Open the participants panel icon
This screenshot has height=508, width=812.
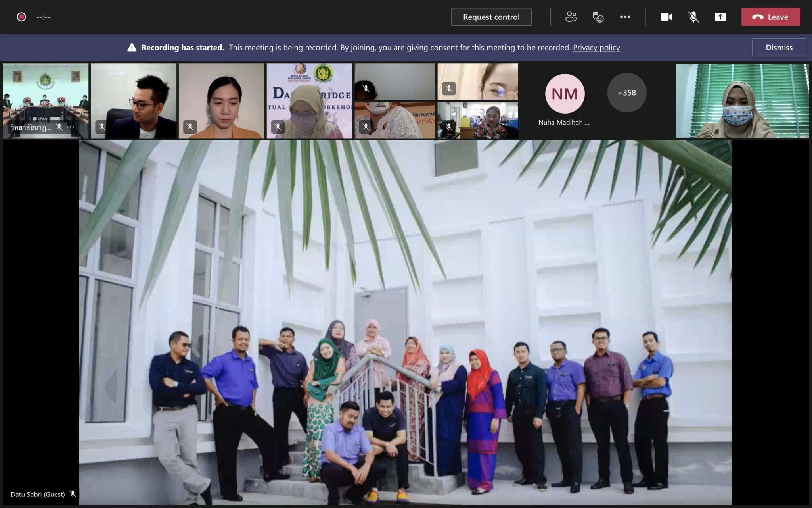coord(571,17)
